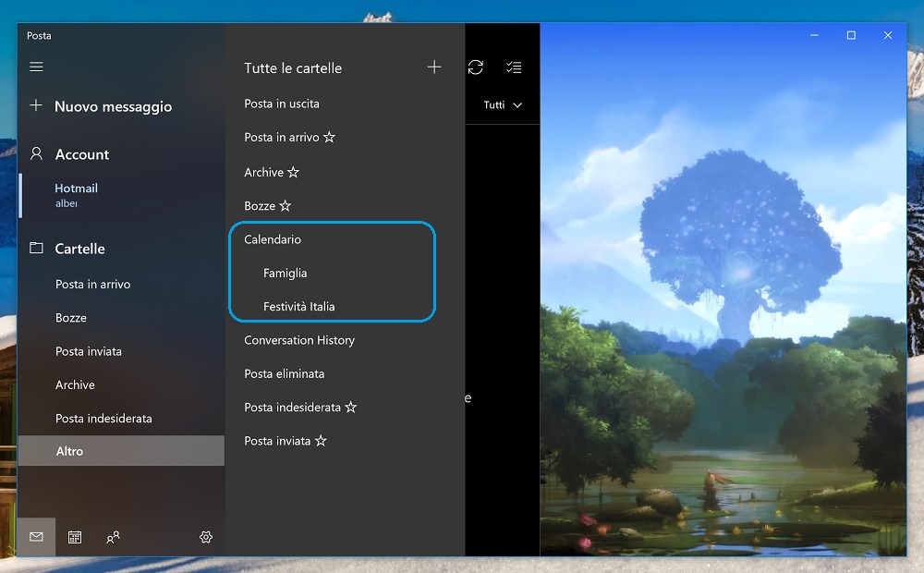Click the Tutte le cartelle title

[293, 68]
